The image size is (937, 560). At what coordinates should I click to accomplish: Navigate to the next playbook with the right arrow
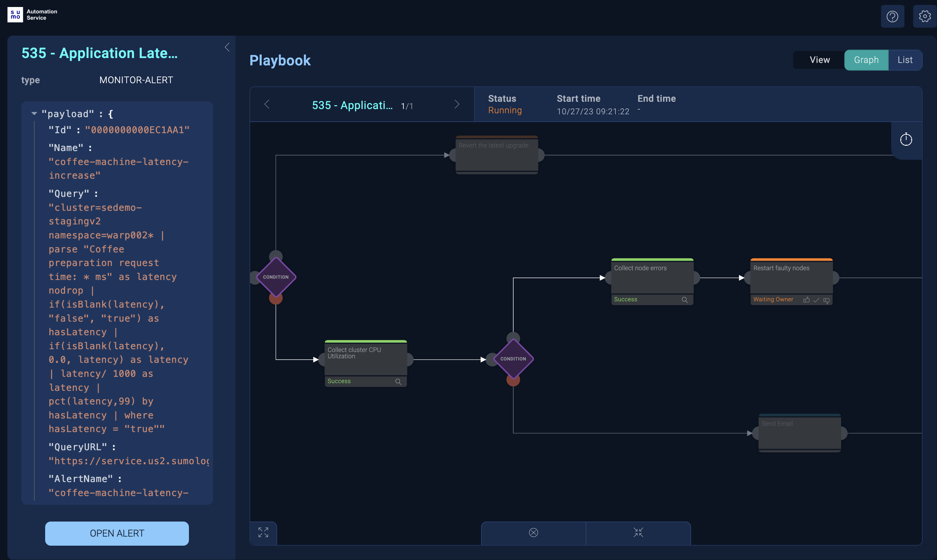457,104
